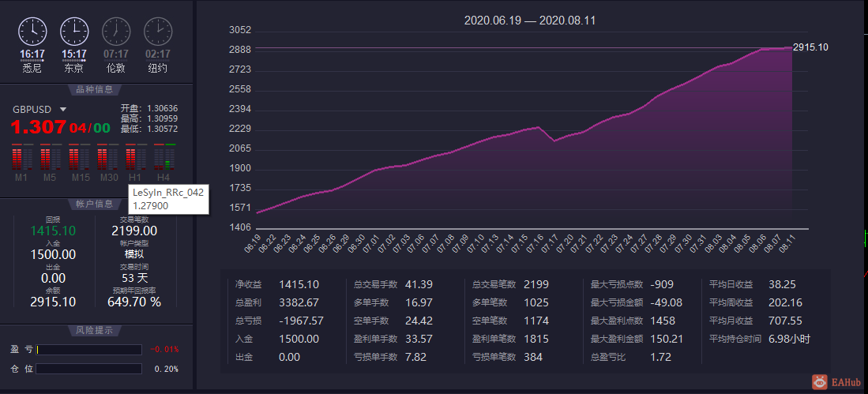Click the 亏损单笔数 value 384

[533, 357]
